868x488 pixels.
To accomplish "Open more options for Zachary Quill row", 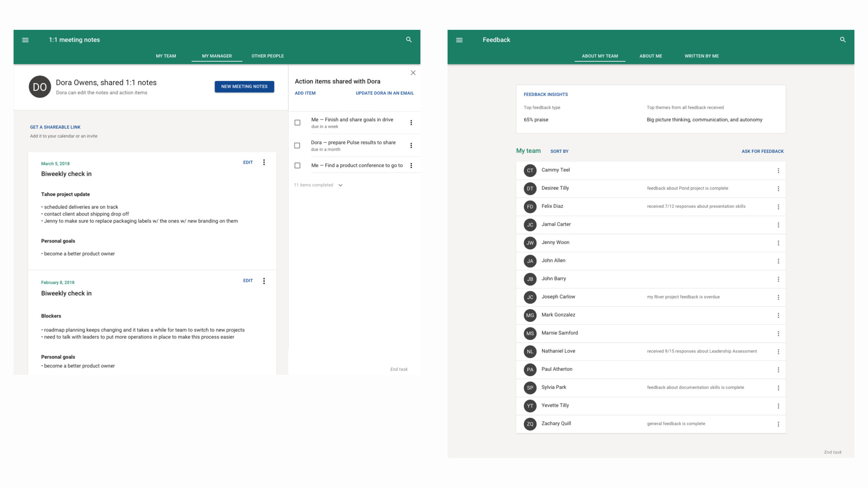I will [778, 424].
